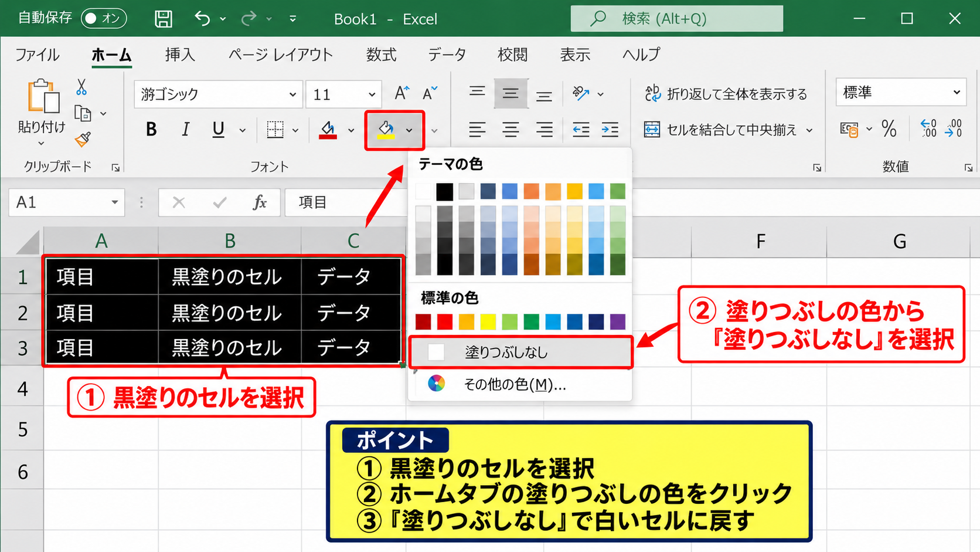980x552 pixels.
Task: Toggle underline formatting
Action: (219, 130)
